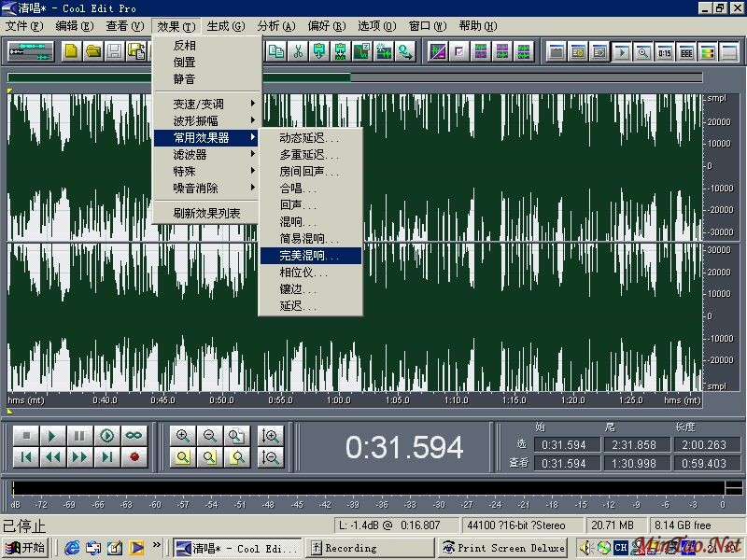Viewport: 747px width, 560px height.
Task: Open the 分析 menu in the menu bar
Action: (275, 26)
